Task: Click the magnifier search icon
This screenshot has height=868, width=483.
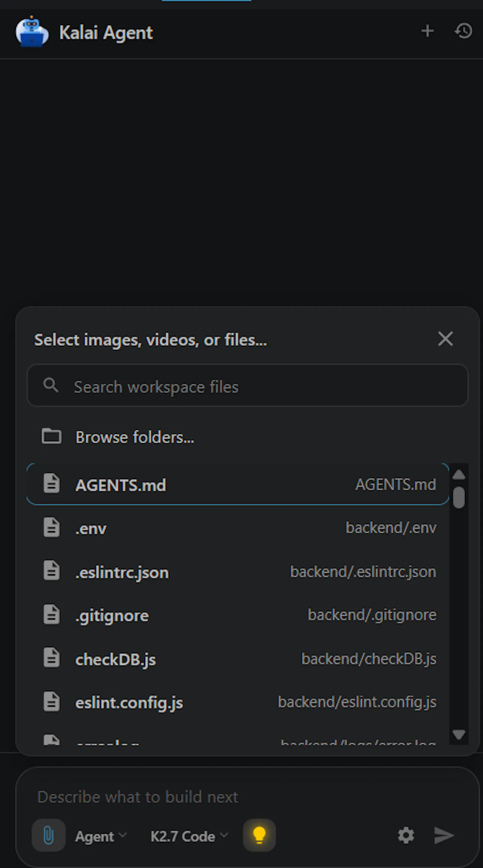Action: 51,385
